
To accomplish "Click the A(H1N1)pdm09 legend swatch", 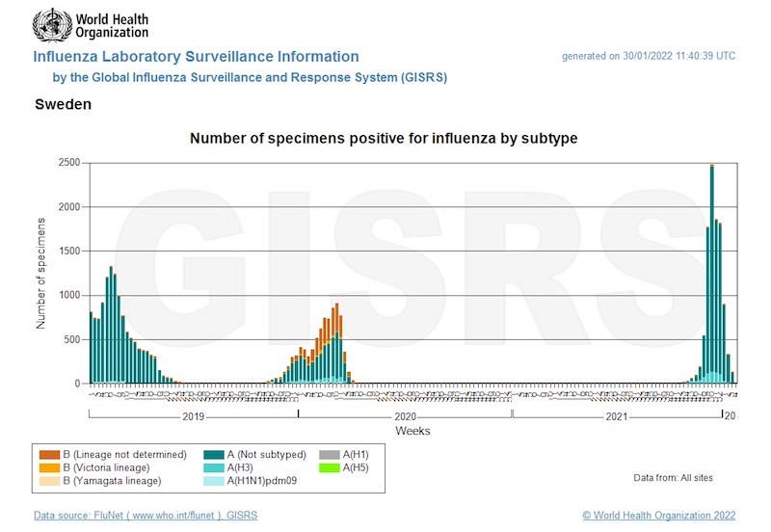I will coord(213,481).
